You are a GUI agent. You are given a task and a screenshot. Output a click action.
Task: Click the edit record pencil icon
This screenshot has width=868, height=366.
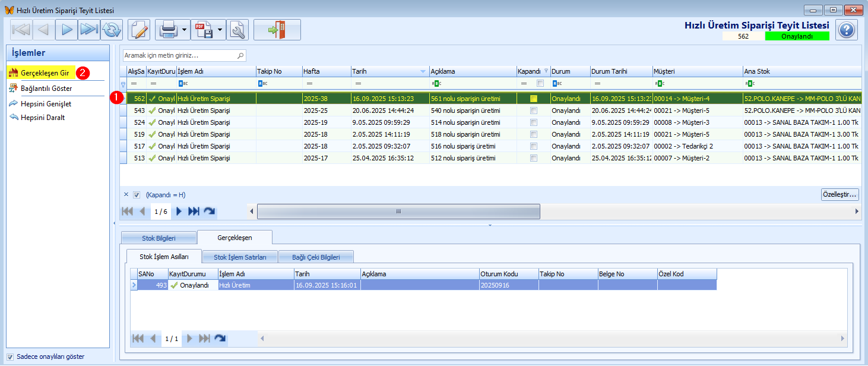[x=139, y=30]
